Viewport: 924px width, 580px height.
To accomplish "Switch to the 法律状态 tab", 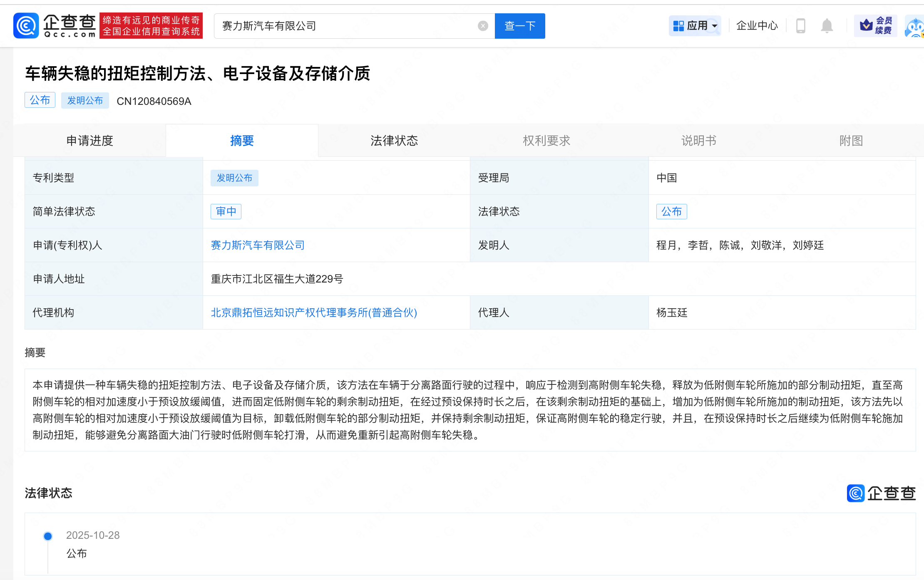I will coord(394,141).
